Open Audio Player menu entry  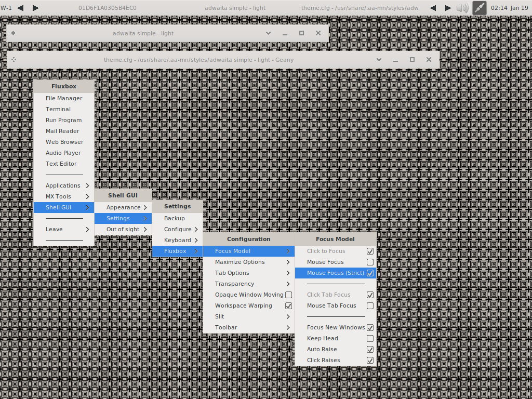coord(64,153)
